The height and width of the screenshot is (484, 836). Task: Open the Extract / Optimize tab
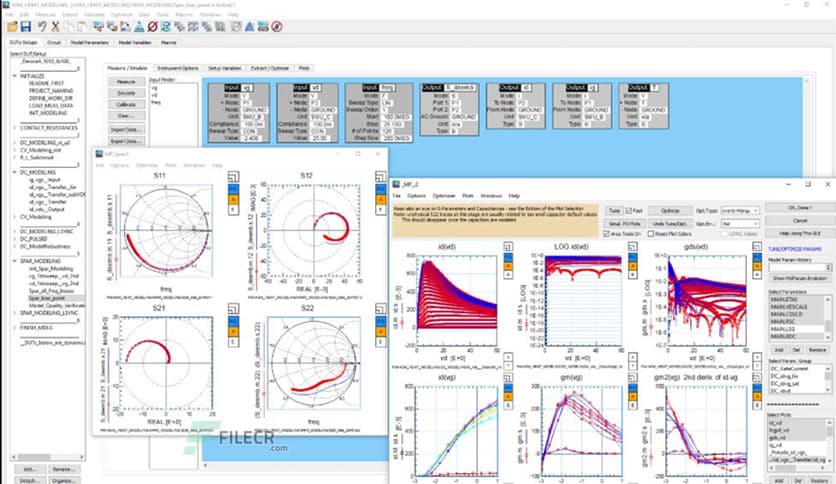pyautogui.click(x=270, y=68)
